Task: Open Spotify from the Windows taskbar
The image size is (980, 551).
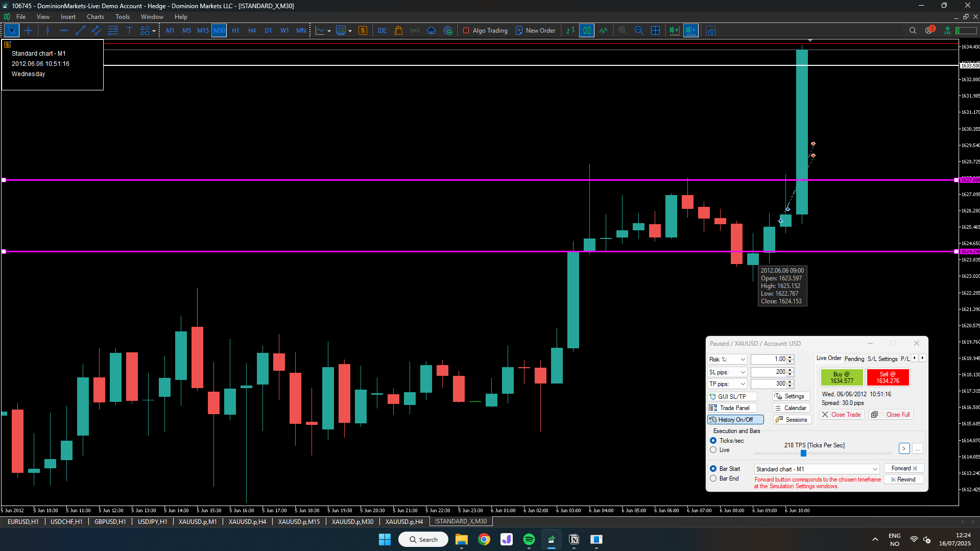Action: [x=529, y=539]
